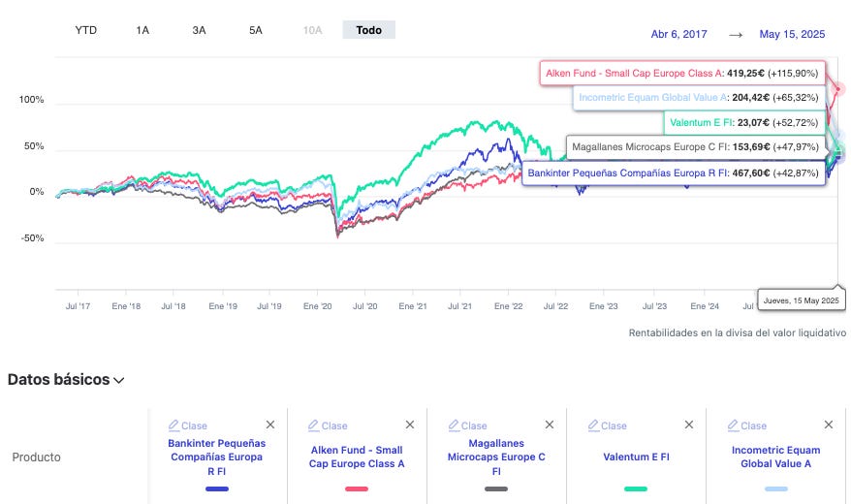Remove Bankinter Pequeñas Compañías fund with X

click(270, 425)
